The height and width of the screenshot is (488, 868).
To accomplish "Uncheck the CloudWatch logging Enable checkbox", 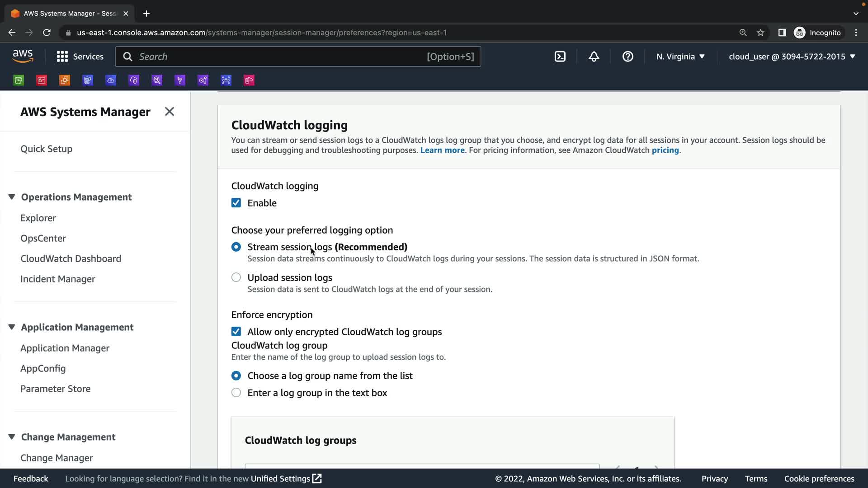I will coord(236,203).
